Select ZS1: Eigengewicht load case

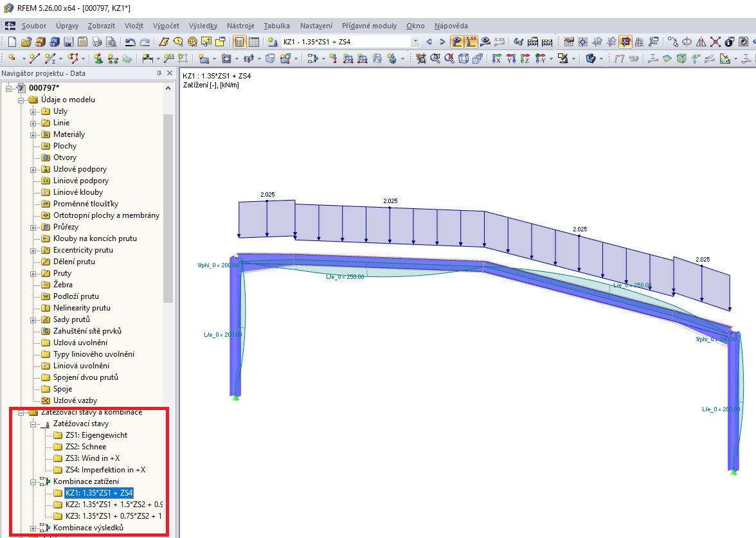pyautogui.click(x=96, y=435)
